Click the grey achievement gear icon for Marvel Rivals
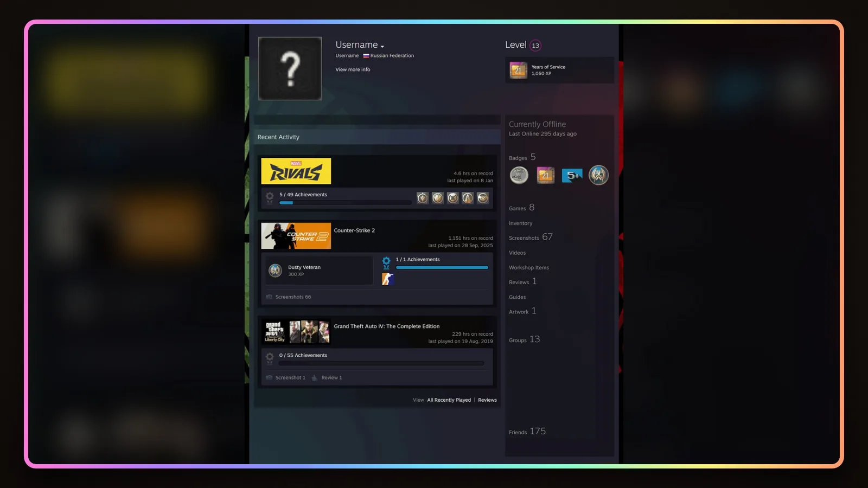The image size is (868, 488). tap(270, 198)
